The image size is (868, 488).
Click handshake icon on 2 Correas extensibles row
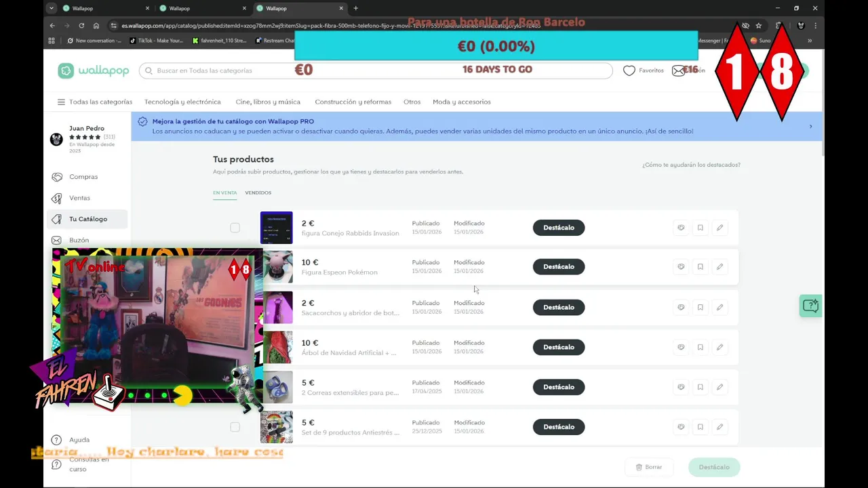pos(681,387)
